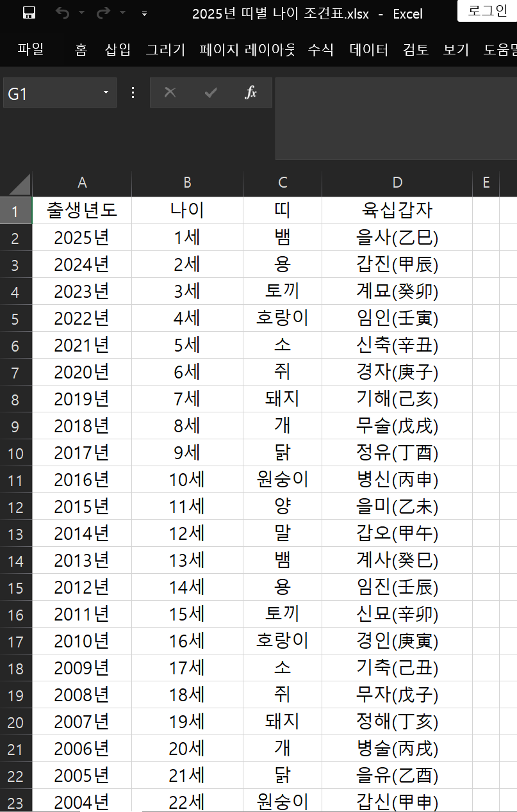Switch to the 보기 ribbon tab
Image resolution: width=517 pixels, height=812 pixels.
click(x=456, y=49)
